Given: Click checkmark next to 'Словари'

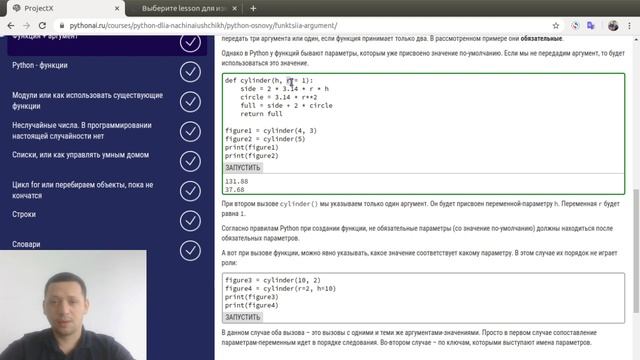Looking at the screenshot, I should click(190, 251).
